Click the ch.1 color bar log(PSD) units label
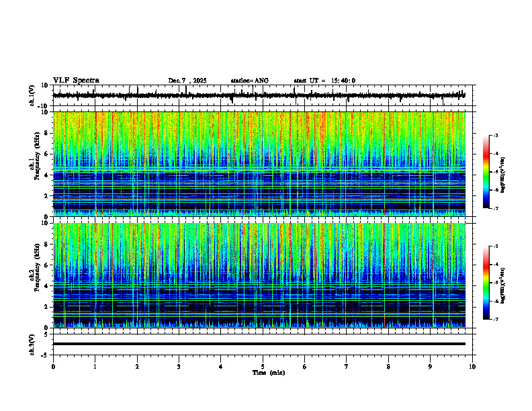532x411 pixels. pos(503,175)
